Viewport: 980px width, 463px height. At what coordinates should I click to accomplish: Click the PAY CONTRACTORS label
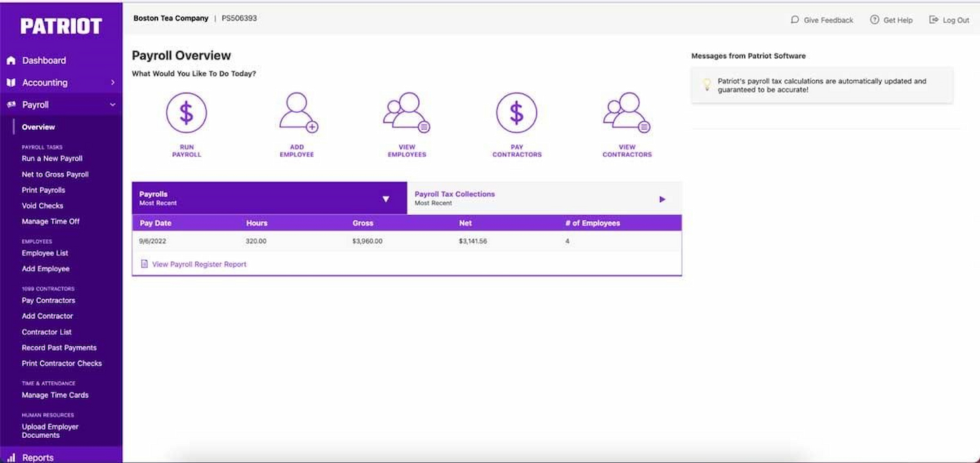[516, 151]
